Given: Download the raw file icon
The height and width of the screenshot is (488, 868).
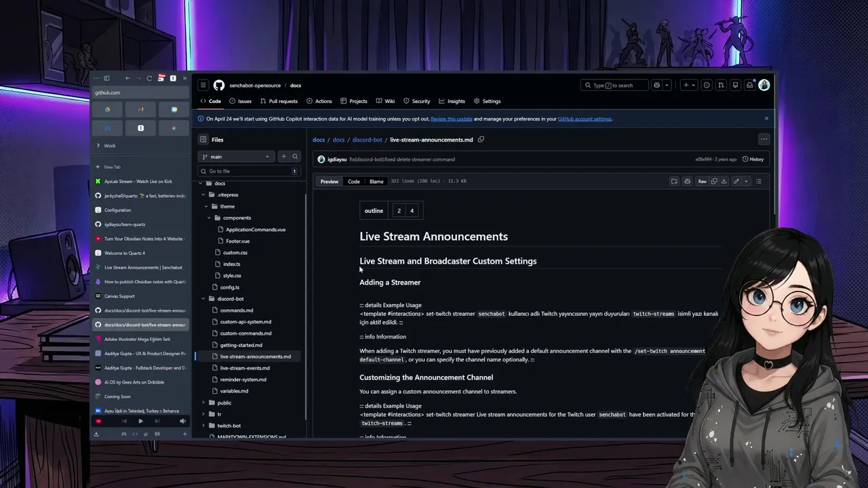Looking at the screenshot, I should (724, 181).
